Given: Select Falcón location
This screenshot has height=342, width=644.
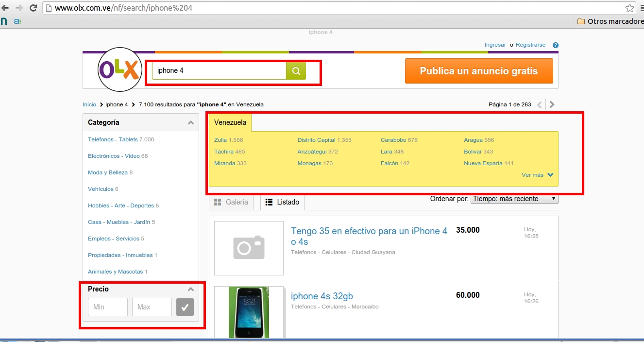Looking at the screenshot, I should pos(390,163).
